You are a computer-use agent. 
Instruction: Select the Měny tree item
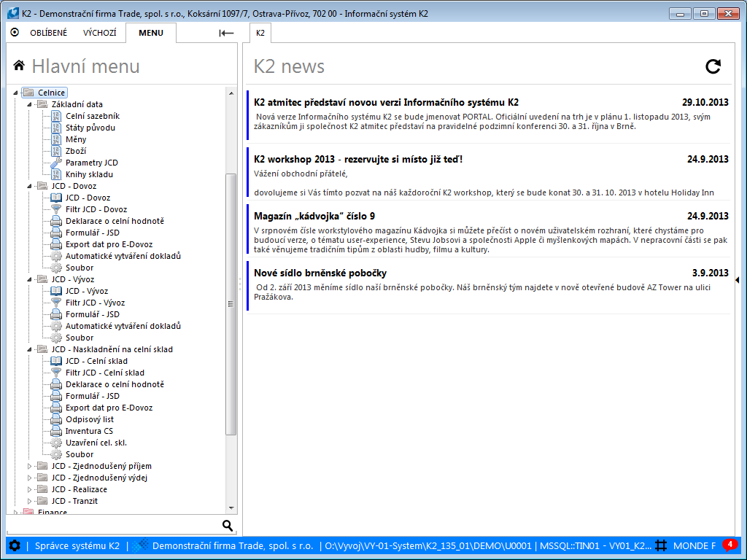pos(76,139)
